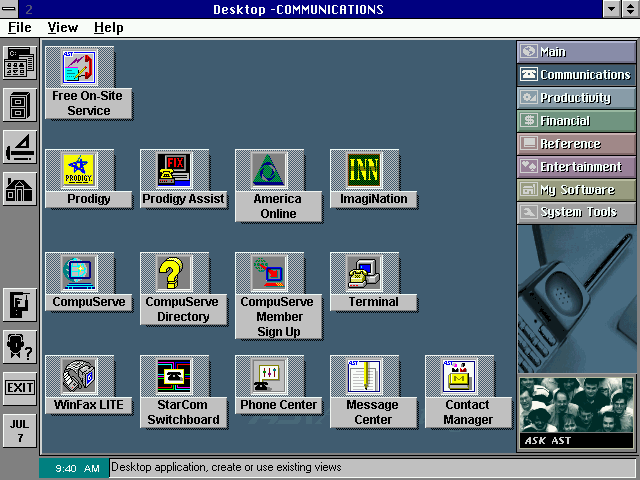Open the ImagiNation network icon
This screenshot has width=640, height=480.
(364, 170)
